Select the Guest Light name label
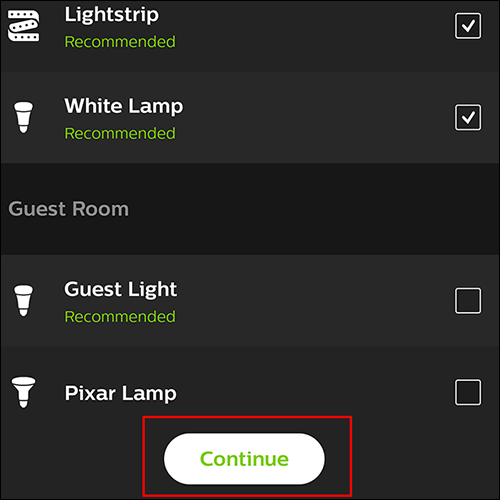 coord(121,289)
